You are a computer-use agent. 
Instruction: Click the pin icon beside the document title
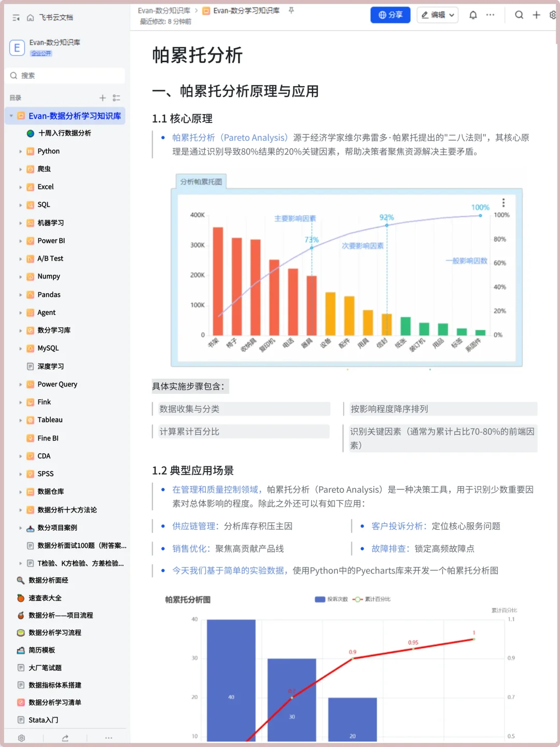tap(291, 10)
